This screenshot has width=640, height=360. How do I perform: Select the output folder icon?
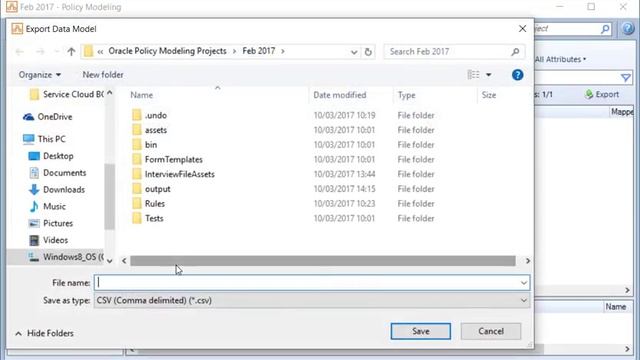(x=137, y=189)
